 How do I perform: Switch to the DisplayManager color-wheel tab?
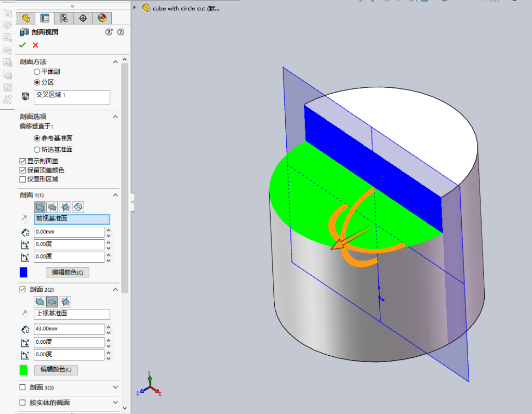click(x=102, y=18)
